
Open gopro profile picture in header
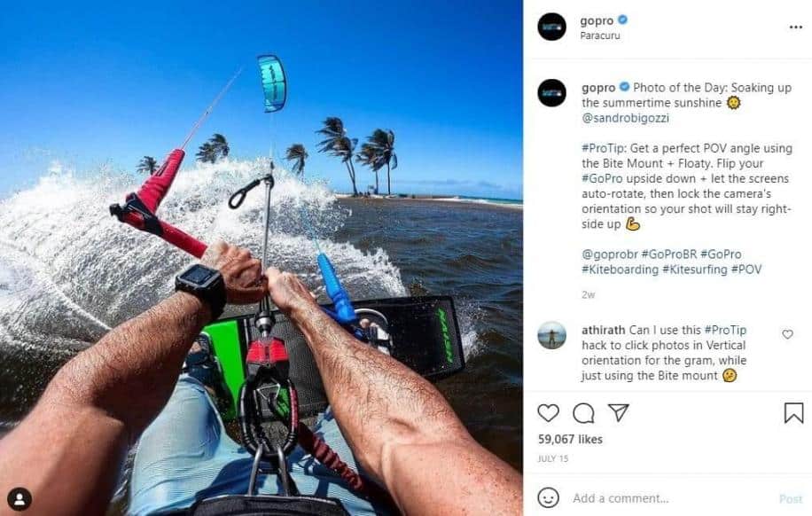point(552,27)
